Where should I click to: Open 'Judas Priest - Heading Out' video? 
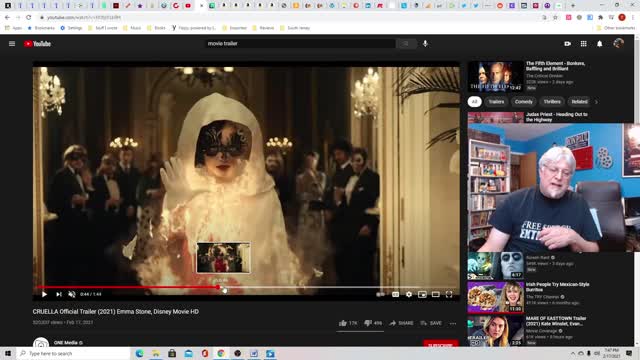[x=557, y=117]
